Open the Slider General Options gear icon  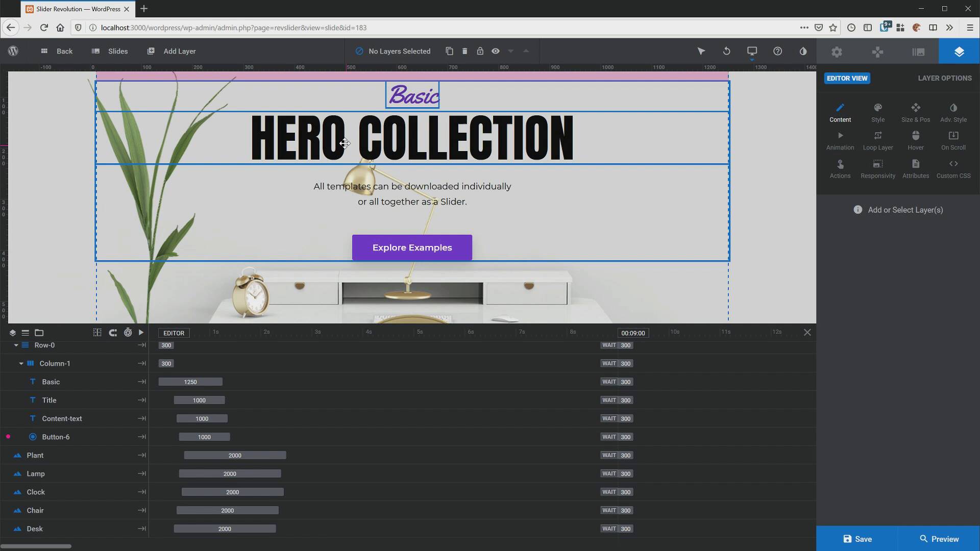837,52
